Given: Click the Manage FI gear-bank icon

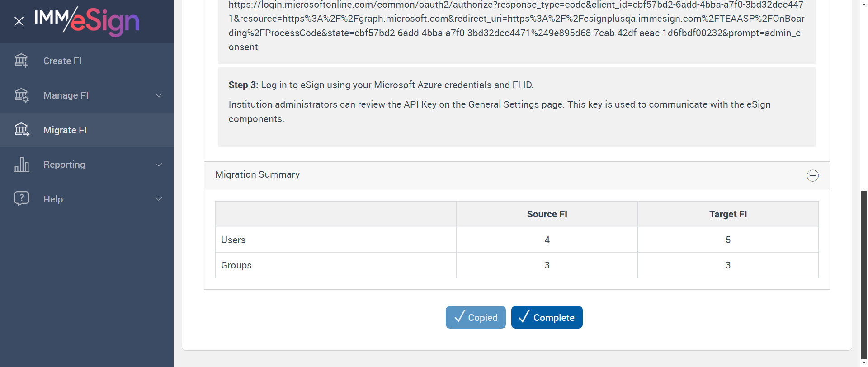Looking at the screenshot, I should coord(21,95).
